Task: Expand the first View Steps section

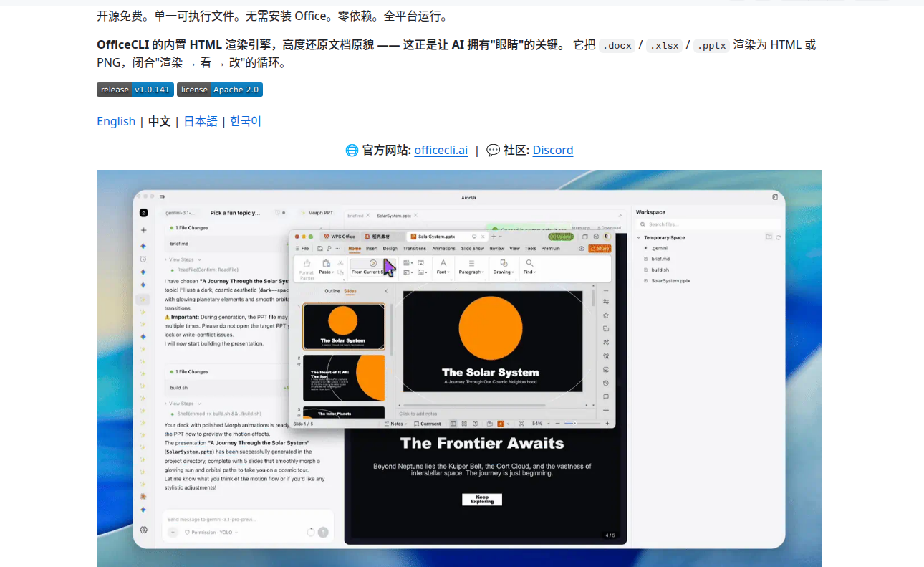Action: coord(183,259)
